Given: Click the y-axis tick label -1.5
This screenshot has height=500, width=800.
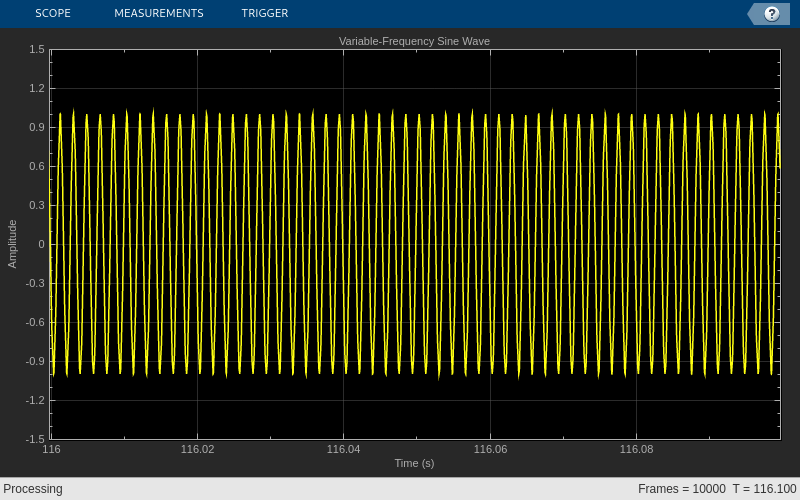Looking at the screenshot, I should [x=35, y=439].
